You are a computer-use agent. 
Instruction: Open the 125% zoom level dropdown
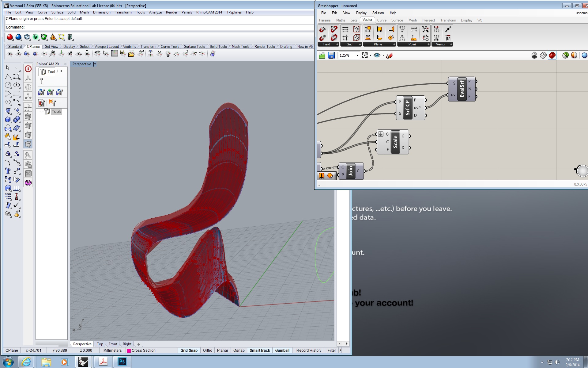[357, 56]
